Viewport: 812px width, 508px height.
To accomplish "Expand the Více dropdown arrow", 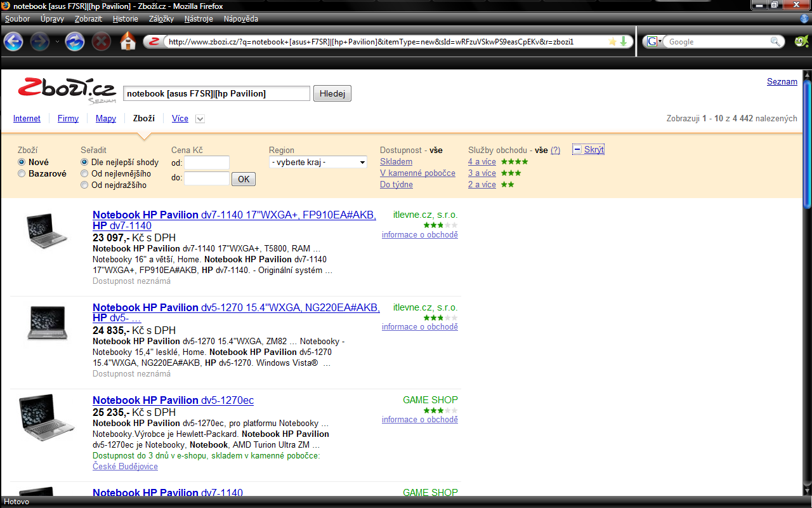I will pyautogui.click(x=200, y=119).
